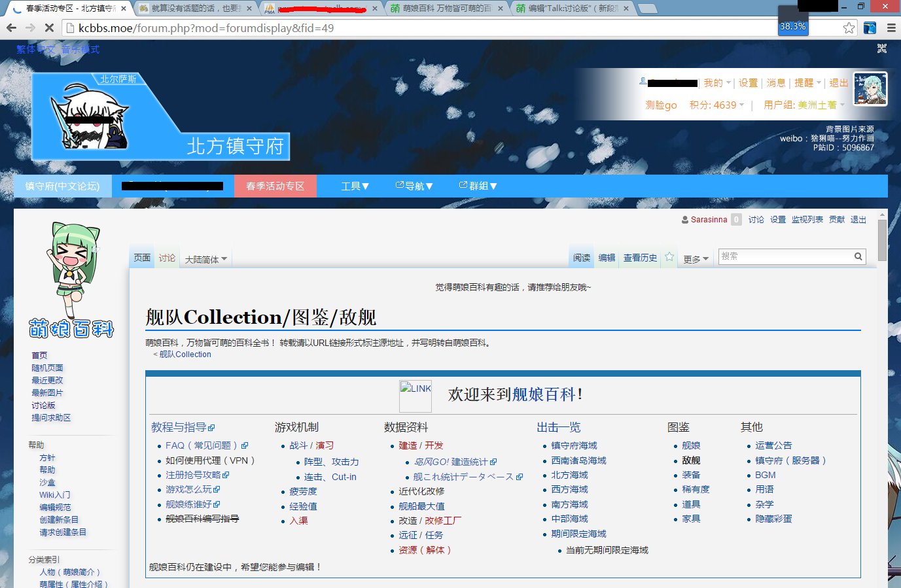The height and width of the screenshot is (588, 901).
Task: Open the 建造 link under 数据资料
Action: click(408, 445)
